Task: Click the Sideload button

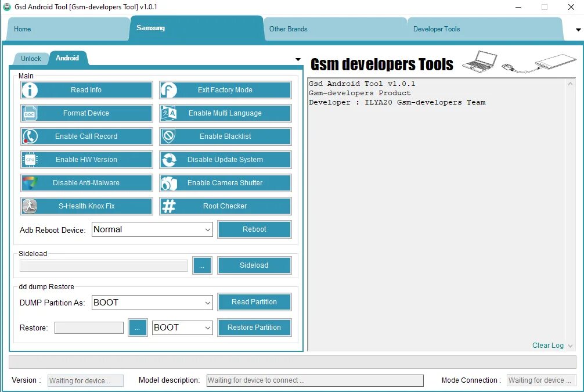Action: [x=254, y=265]
